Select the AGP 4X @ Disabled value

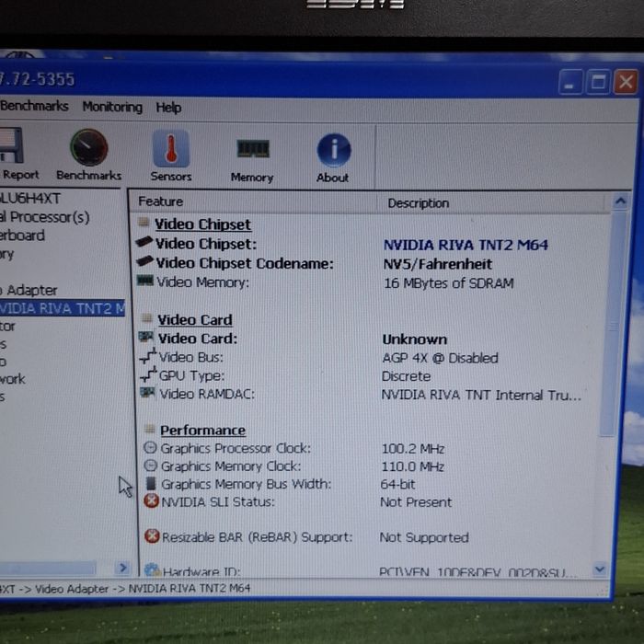[440, 358]
